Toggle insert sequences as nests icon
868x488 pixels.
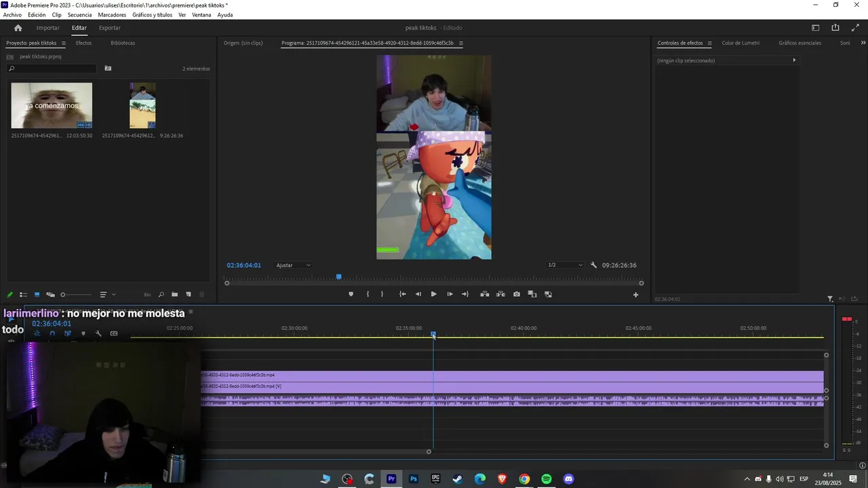click(37, 333)
